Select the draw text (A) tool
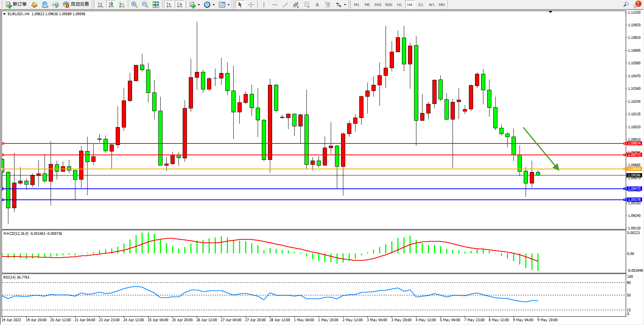Screen dimensions: 644x325 [x=317, y=5]
